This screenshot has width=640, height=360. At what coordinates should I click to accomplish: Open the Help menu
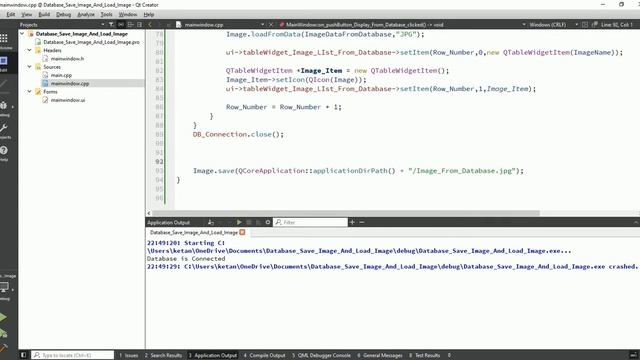click(149, 14)
